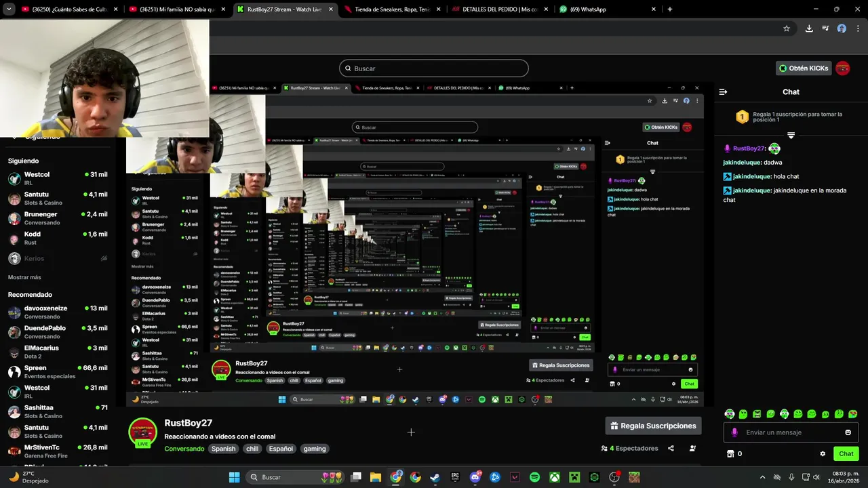Click RustBoy27 username in chat
The height and width of the screenshot is (488, 868).
748,148
